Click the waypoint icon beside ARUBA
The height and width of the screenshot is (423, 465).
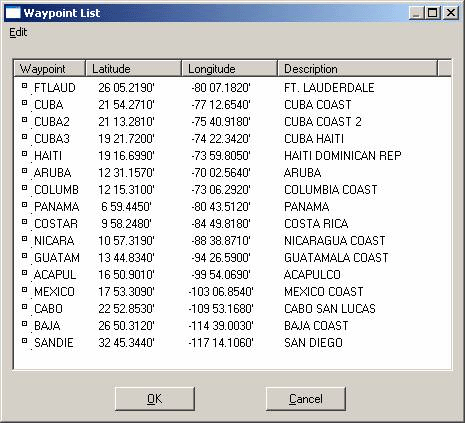point(24,171)
